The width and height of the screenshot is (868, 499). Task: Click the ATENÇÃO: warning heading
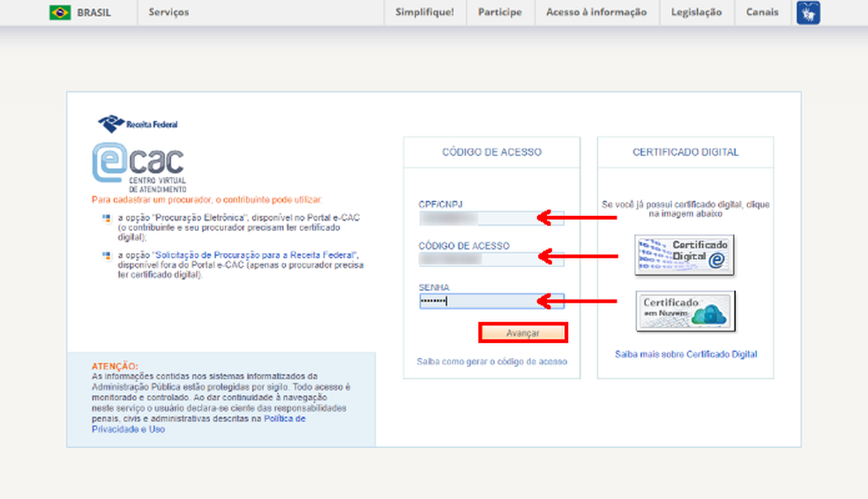point(115,366)
